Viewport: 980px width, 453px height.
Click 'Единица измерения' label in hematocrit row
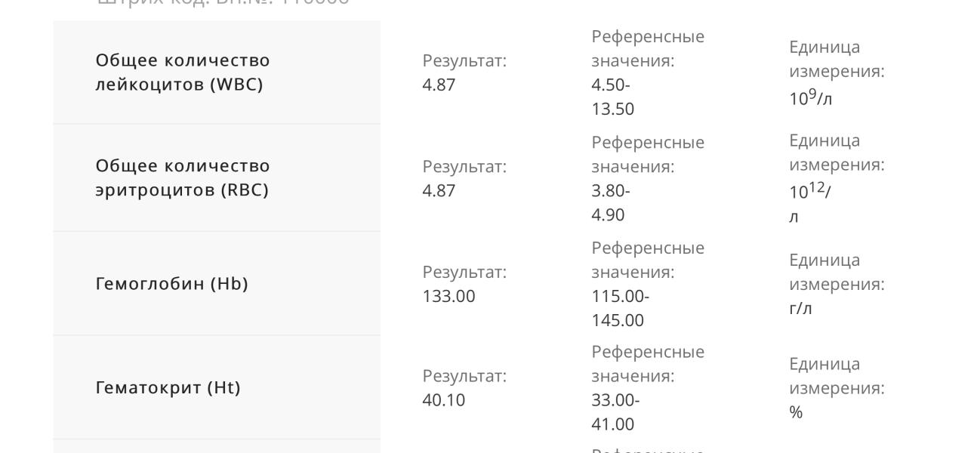point(837,376)
